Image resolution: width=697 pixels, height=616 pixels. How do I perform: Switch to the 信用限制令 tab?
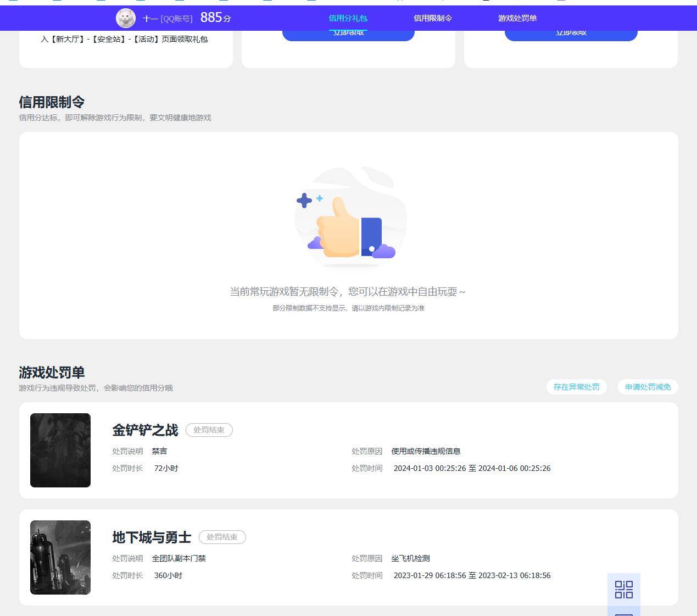tap(433, 18)
